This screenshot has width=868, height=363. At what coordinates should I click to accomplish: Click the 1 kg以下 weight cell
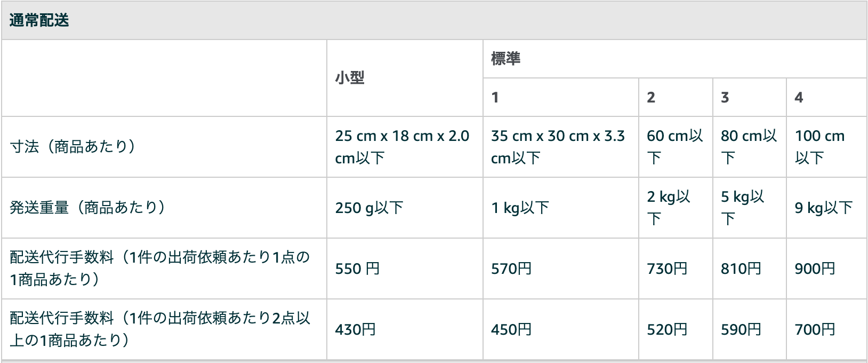pyautogui.click(x=520, y=208)
